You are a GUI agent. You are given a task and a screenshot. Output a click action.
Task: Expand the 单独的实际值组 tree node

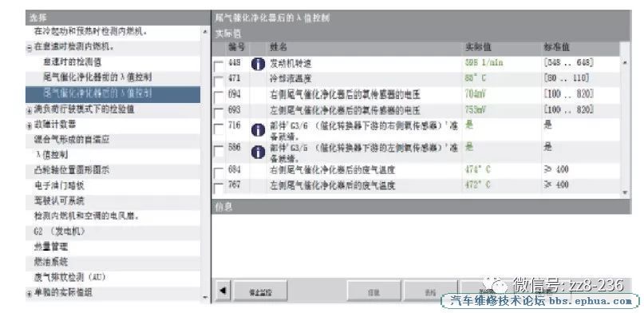(x=30, y=294)
